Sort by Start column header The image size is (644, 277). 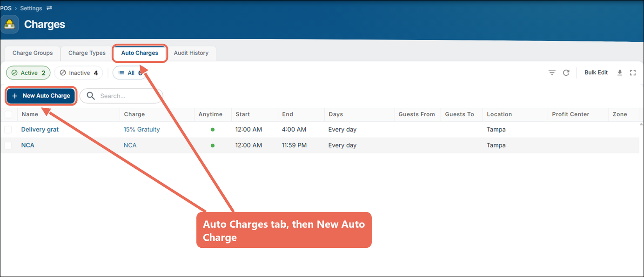coord(242,114)
